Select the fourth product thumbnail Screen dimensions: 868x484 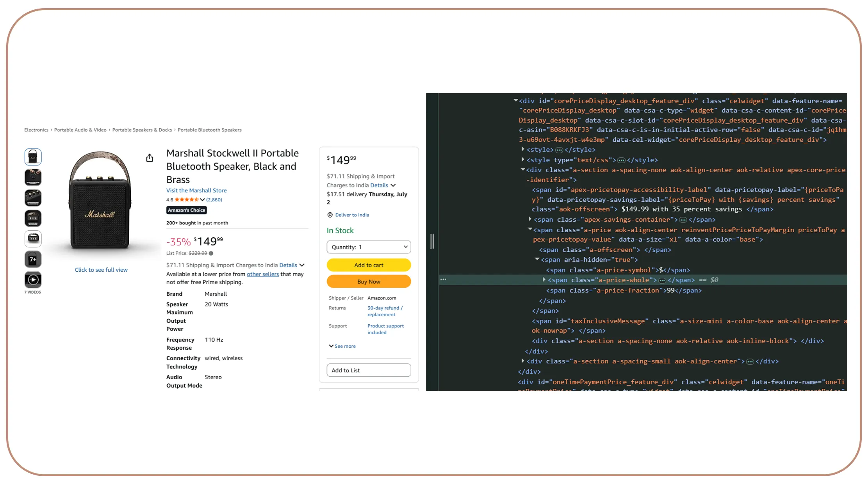point(33,218)
